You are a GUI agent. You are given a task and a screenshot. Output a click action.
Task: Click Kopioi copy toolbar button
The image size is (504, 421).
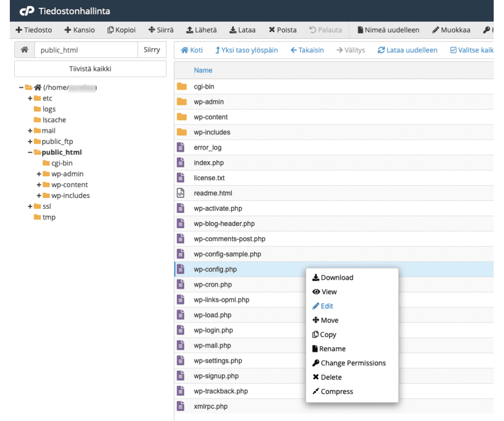(122, 30)
